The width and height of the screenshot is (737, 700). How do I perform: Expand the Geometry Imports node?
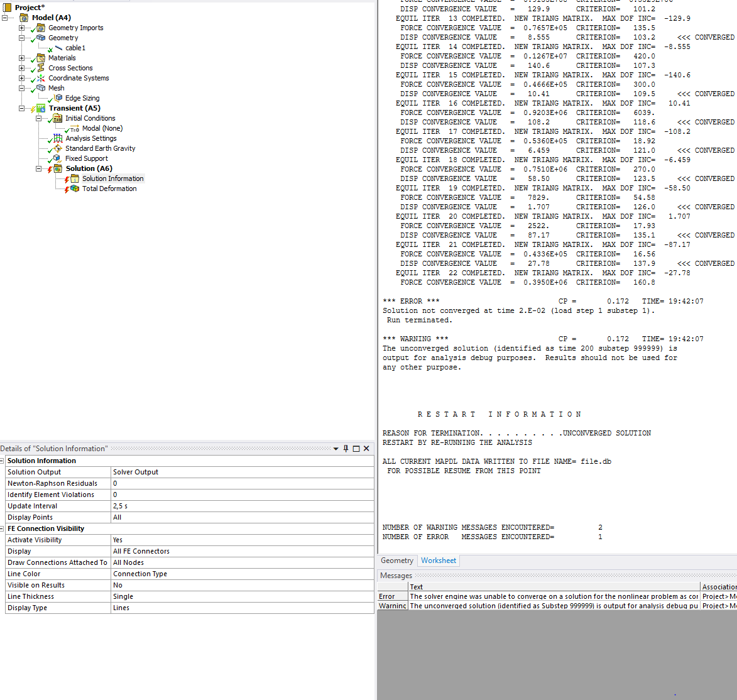click(x=21, y=28)
